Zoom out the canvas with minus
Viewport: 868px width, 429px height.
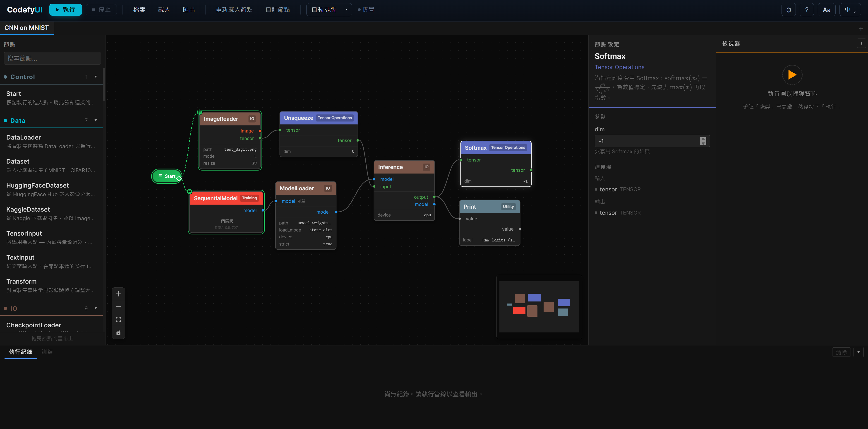pos(118,307)
